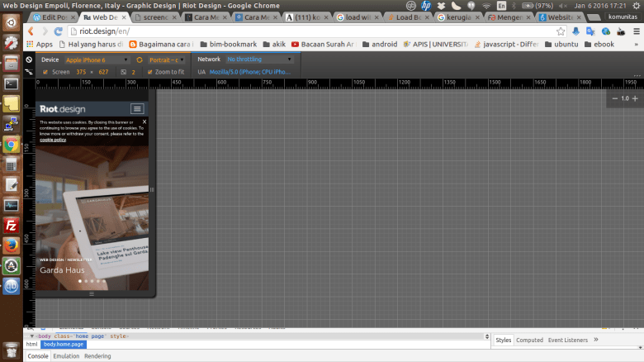The image size is (644, 362).
Task: Disable the Zoom to fit checkbox
Action: coord(149,72)
